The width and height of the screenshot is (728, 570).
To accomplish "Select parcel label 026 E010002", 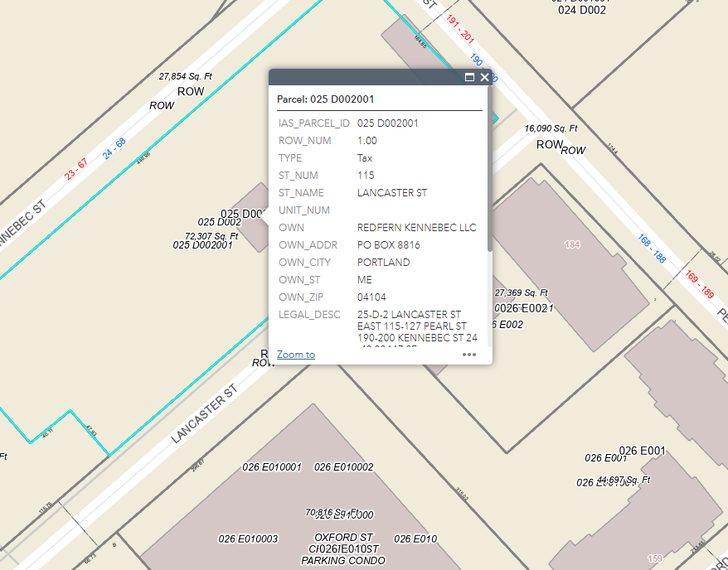I will click(343, 467).
